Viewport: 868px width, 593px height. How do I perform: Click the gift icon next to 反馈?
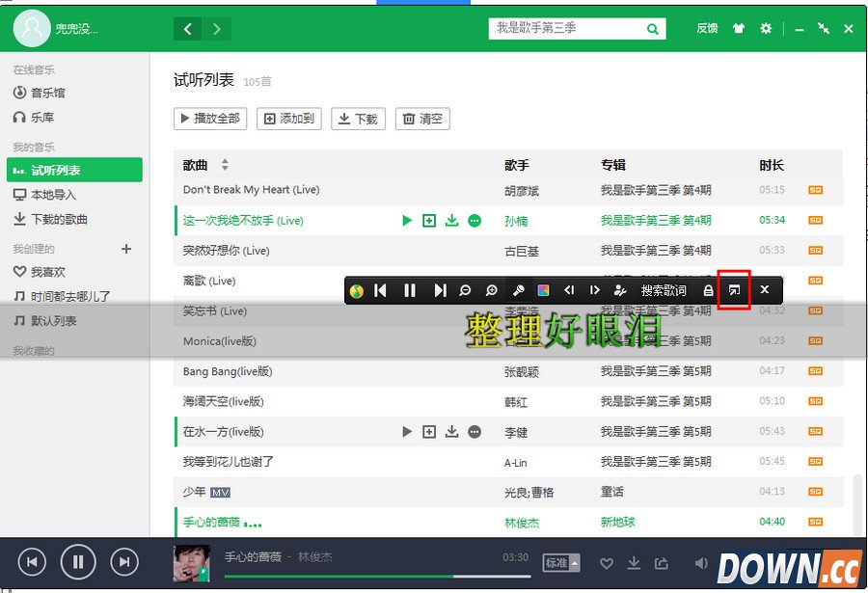pos(738,28)
